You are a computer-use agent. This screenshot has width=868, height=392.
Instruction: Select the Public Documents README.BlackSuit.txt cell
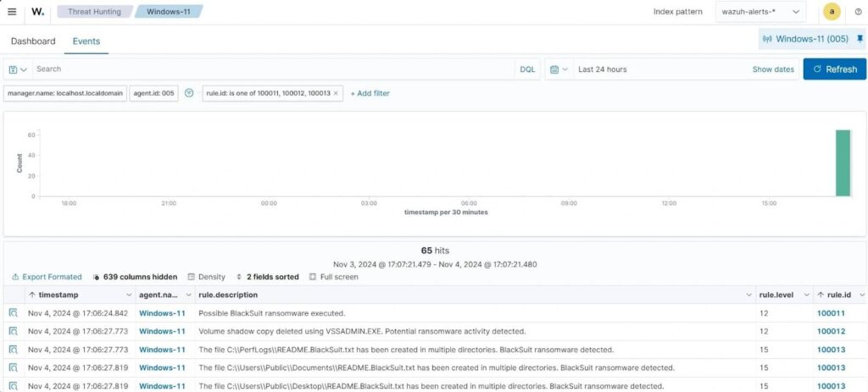tap(437, 367)
